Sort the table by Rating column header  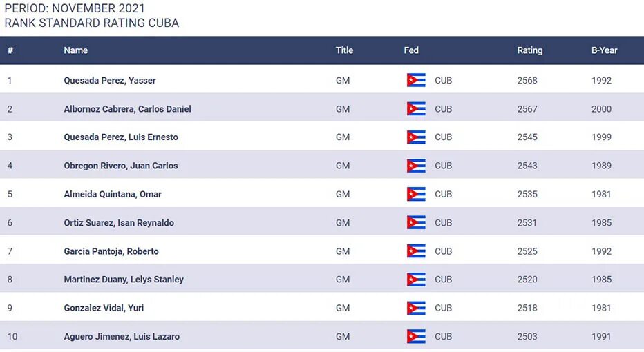(x=529, y=50)
